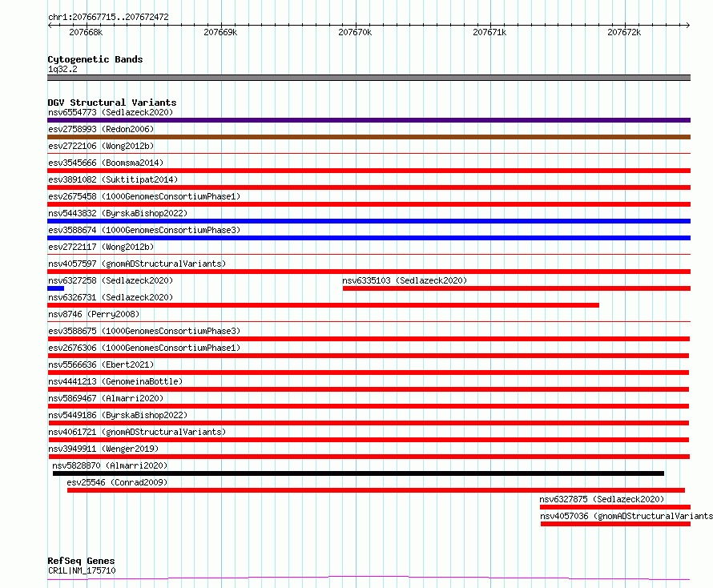Click the 207668k ruler tick label

86,32
